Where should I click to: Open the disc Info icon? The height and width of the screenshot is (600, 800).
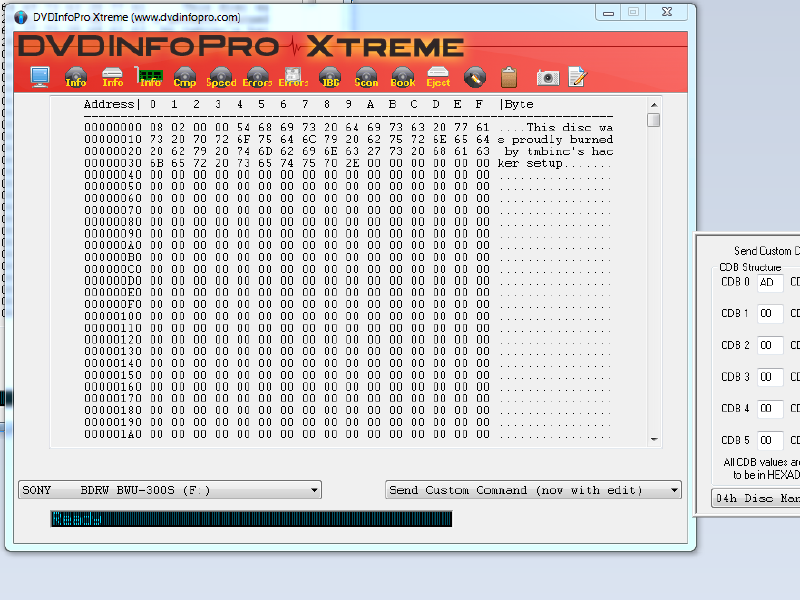tap(76, 76)
